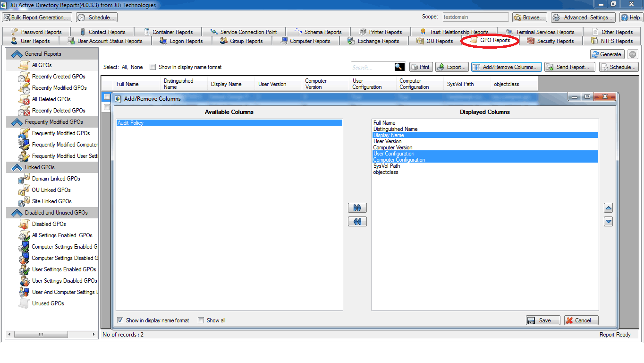Image resolution: width=644 pixels, height=363 pixels.
Task: Move selected column up
Action: pyautogui.click(x=609, y=208)
